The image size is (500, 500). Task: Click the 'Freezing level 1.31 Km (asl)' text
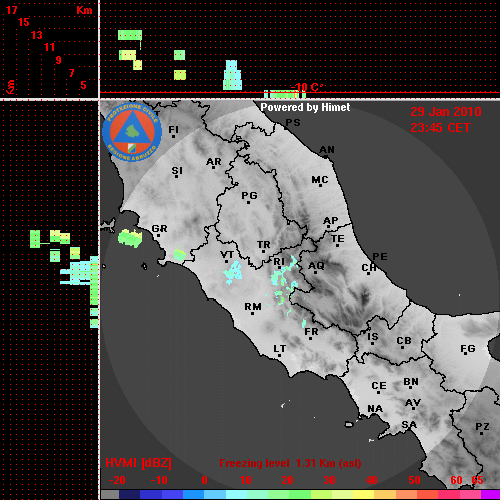(x=290, y=463)
